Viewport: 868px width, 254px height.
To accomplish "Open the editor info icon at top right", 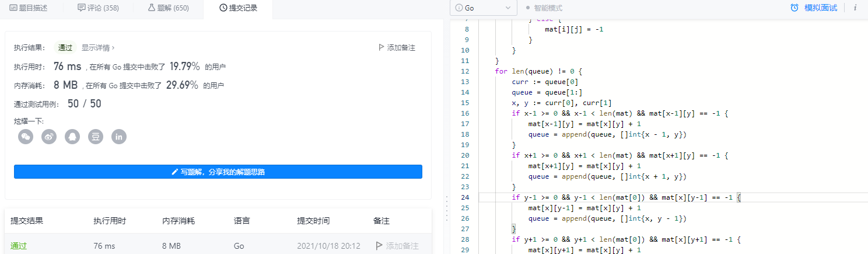I will pyautogui.click(x=855, y=8).
